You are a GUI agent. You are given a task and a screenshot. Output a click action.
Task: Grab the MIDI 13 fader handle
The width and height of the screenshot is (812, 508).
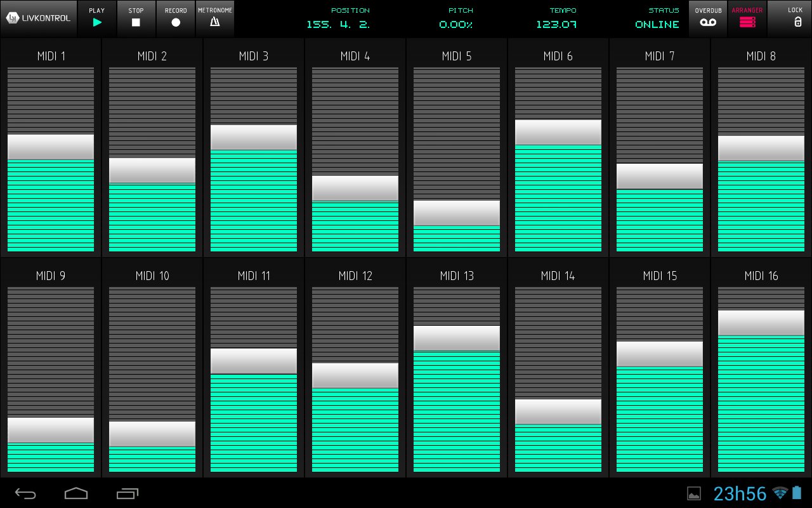coord(457,338)
